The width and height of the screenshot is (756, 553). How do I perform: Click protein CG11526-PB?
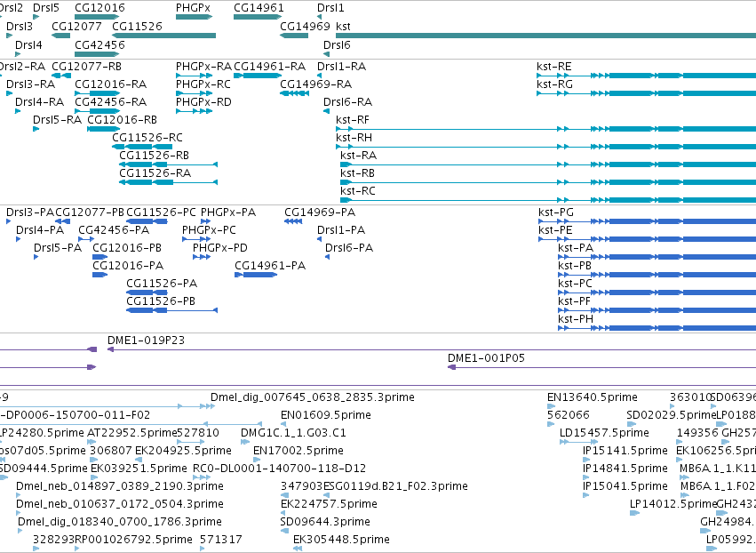pyautogui.click(x=161, y=301)
